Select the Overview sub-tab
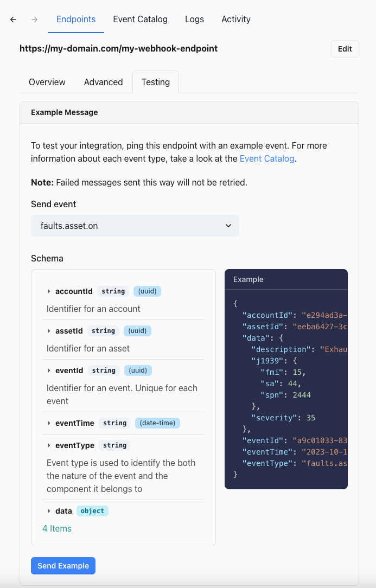Image resolution: width=376 pixels, height=588 pixels. [x=47, y=82]
